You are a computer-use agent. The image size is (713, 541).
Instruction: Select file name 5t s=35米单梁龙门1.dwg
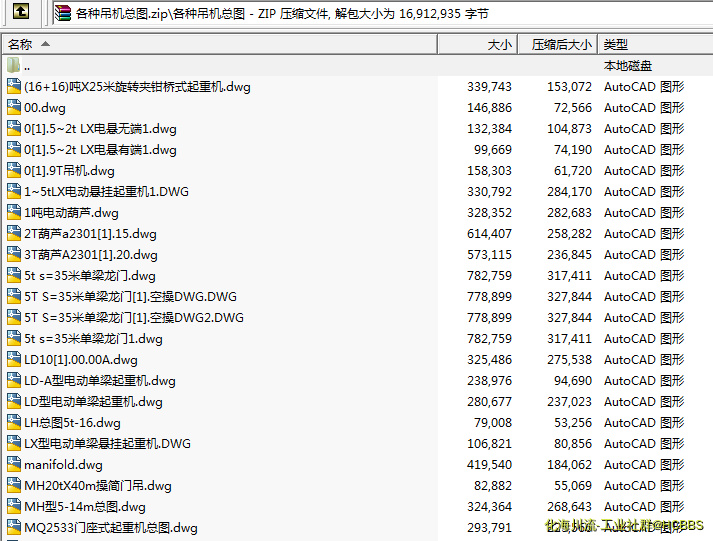click(93, 339)
